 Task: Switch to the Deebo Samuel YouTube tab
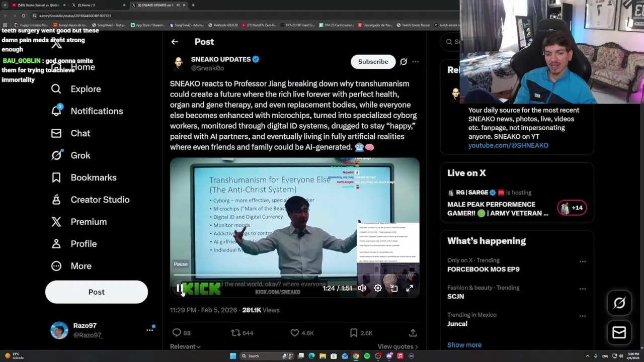38,5
